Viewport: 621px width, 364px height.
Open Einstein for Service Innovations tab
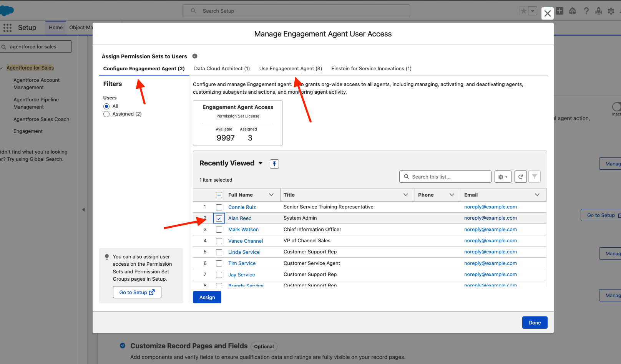(371, 69)
